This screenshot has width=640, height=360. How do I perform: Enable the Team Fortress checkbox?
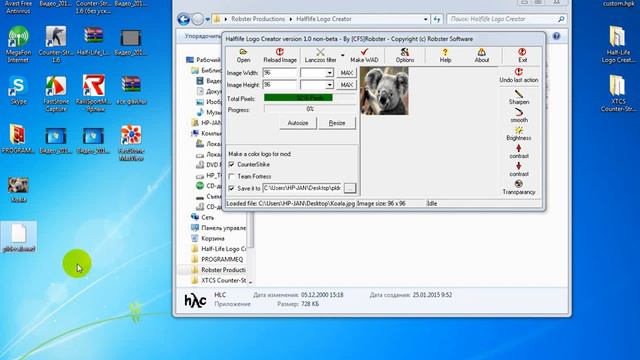tap(231, 176)
